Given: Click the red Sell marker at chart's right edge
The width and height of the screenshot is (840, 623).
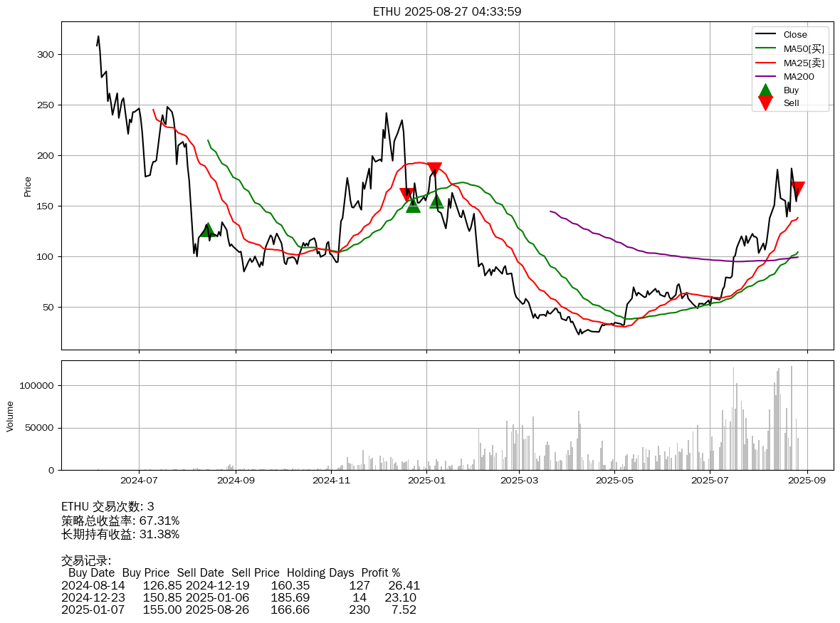Looking at the screenshot, I should pyautogui.click(x=798, y=189).
